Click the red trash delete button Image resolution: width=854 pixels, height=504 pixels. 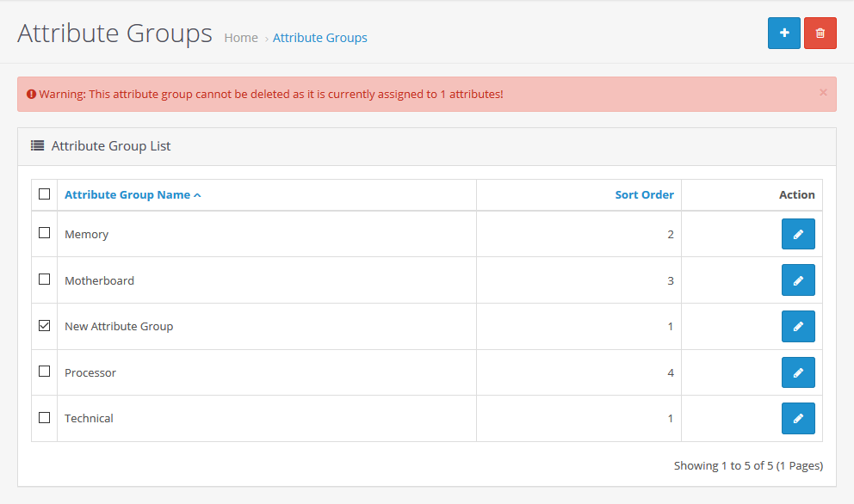point(820,34)
